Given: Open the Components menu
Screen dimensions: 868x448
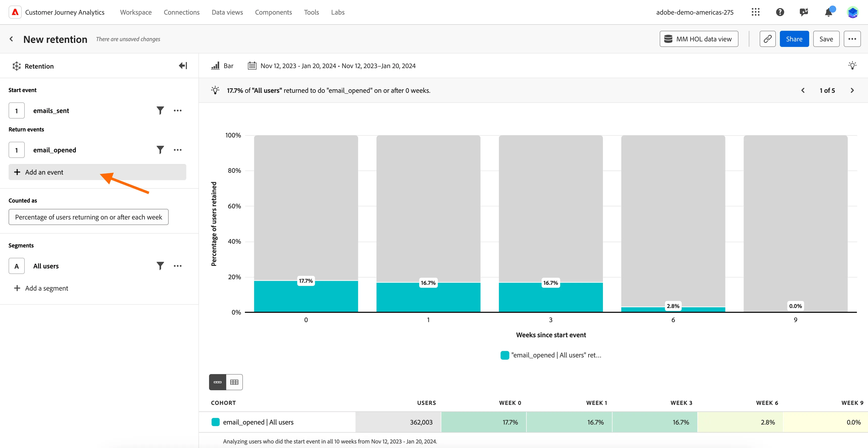Looking at the screenshot, I should pos(273,12).
